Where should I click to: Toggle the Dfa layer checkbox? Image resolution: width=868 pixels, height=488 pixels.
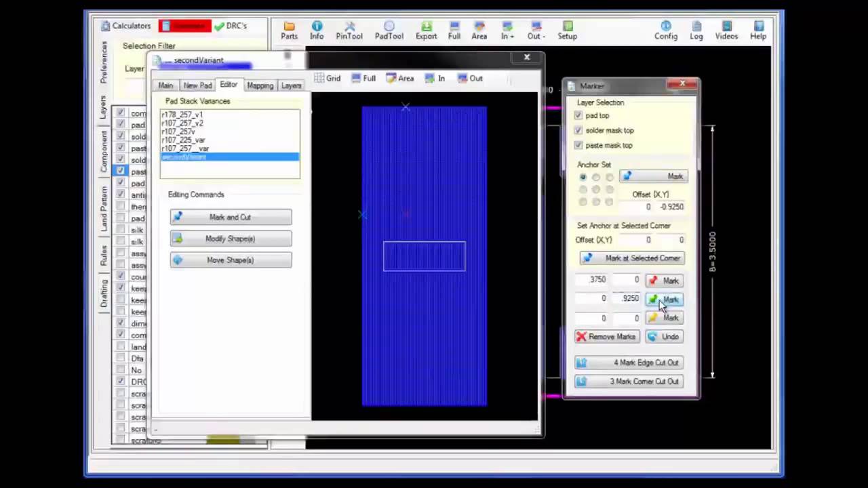(120, 358)
